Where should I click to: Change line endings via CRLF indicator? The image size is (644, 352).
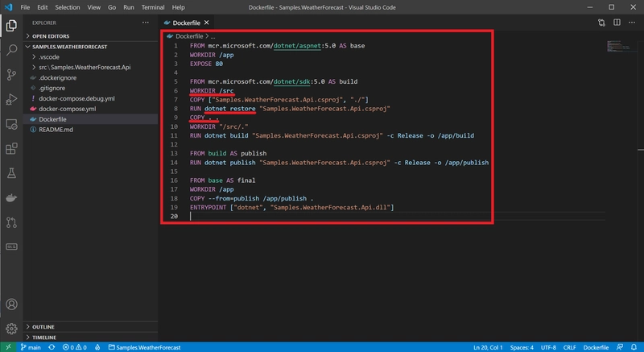tap(569, 347)
